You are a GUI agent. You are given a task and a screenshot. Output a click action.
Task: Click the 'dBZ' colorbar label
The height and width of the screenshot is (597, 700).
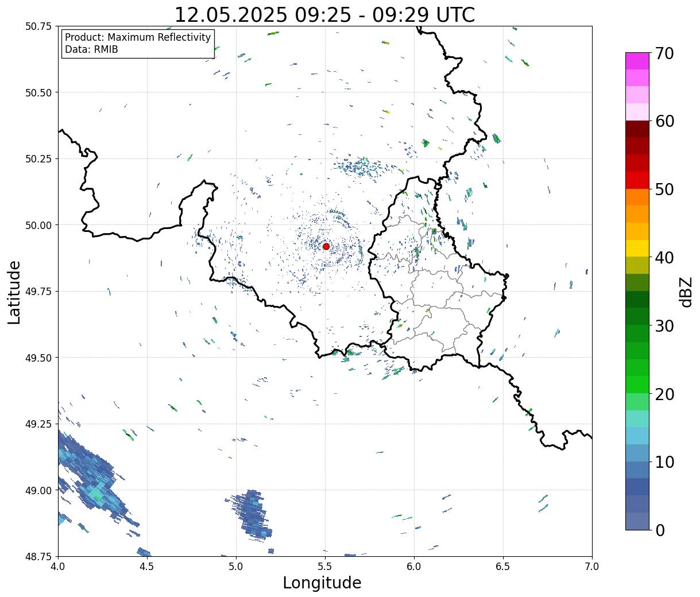(686, 292)
